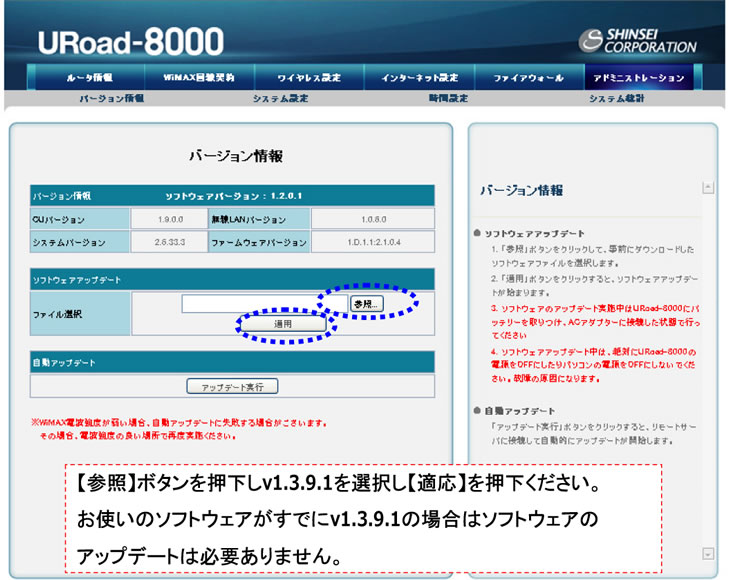
Task: Click the help panel scroll-down arrow
Action: pos(708,554)
